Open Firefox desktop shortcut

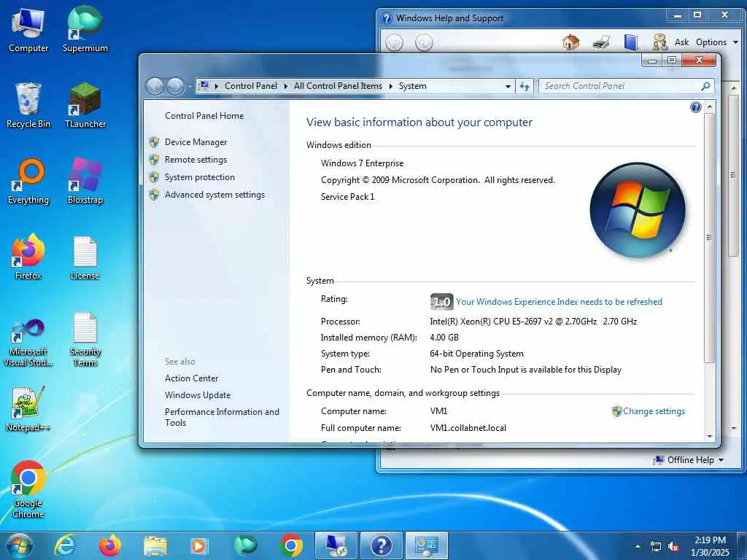28,257
